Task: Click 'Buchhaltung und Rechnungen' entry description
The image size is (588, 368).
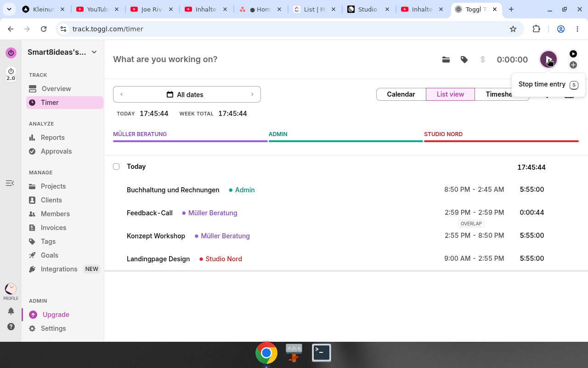Action: coord(173,190)
